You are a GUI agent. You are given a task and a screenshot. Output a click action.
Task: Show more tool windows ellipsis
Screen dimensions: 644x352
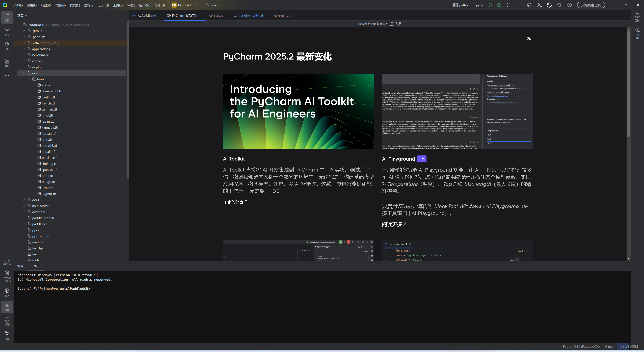[7, 75]
